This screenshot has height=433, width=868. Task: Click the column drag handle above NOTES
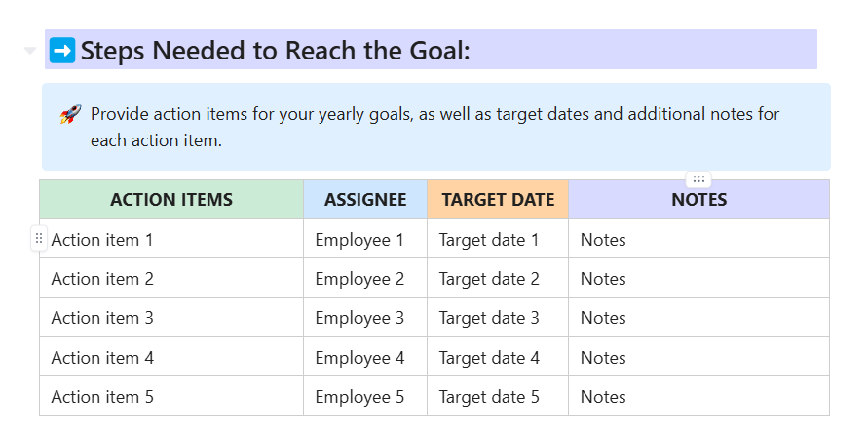coord(698,179)
